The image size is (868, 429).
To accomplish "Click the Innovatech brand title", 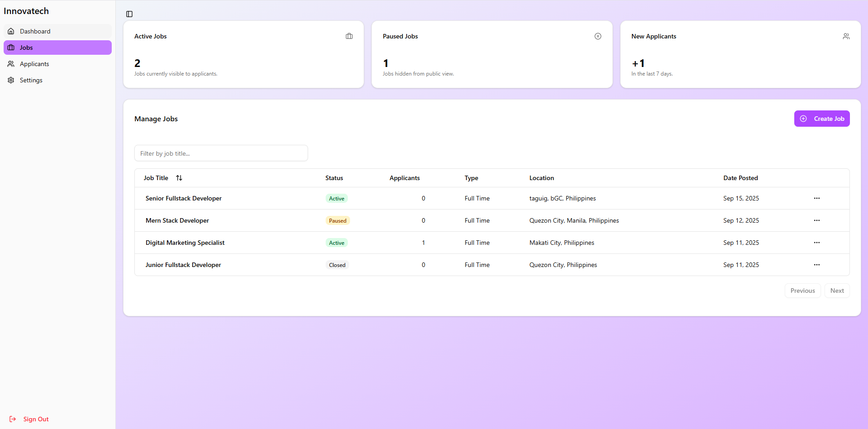I will tap(26, 11).
